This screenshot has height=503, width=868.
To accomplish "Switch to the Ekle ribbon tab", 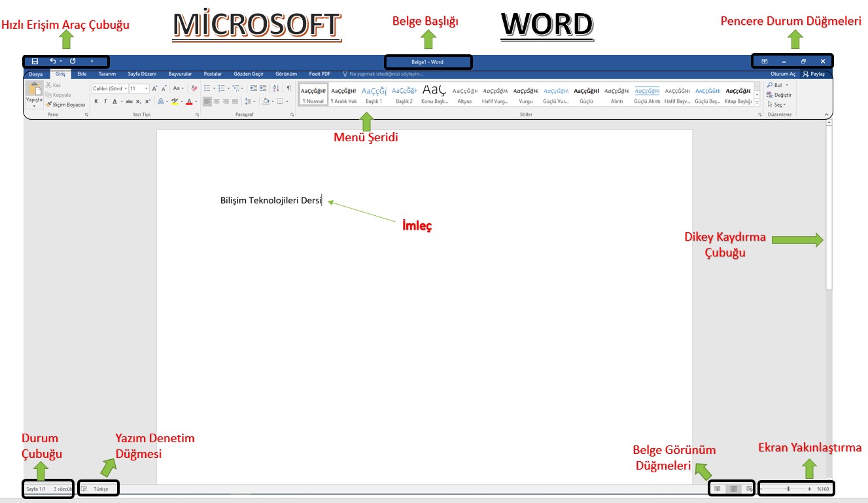I will (x=82, y=74).
